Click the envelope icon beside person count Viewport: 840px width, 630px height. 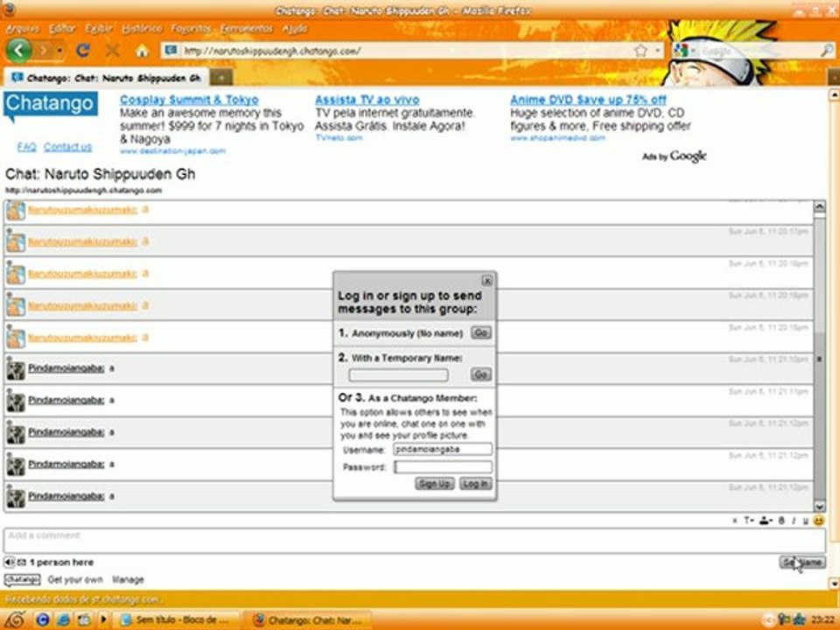coord(21,562)
